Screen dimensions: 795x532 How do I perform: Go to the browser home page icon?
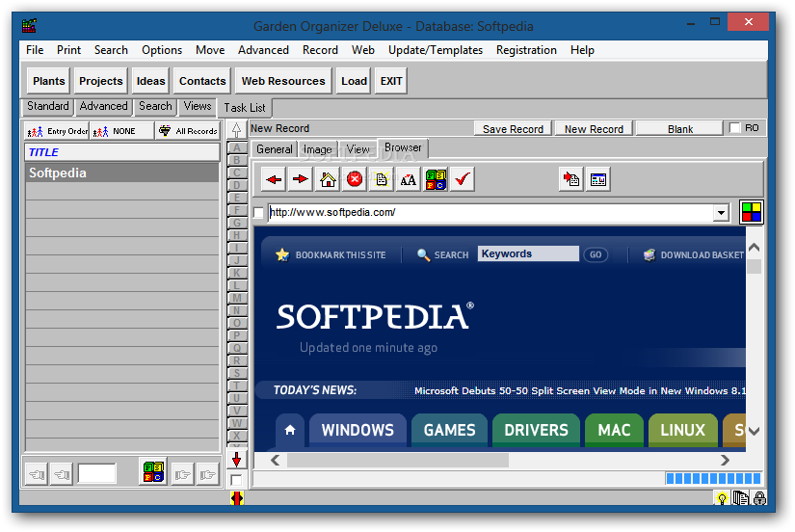tap(328, 179)
